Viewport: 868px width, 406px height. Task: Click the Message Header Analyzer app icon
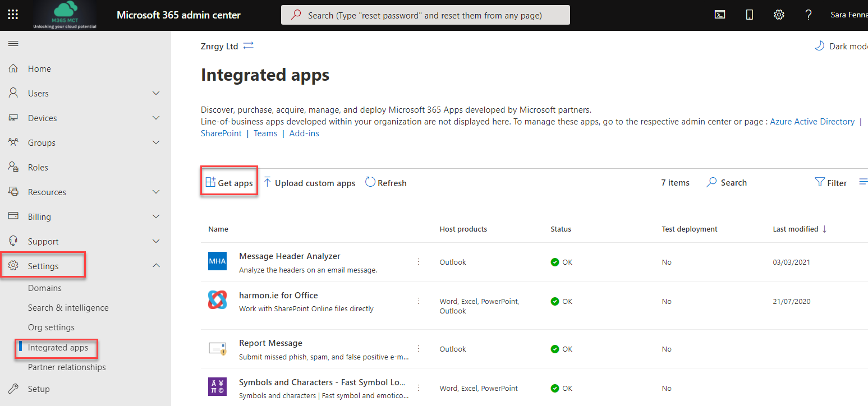[217, 261]
